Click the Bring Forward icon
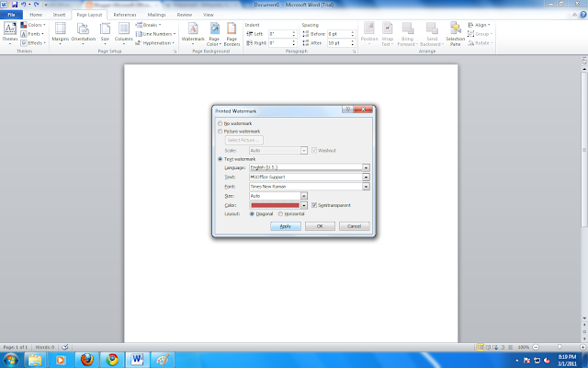This screenshot has height=368, width=588. [407, 29]
